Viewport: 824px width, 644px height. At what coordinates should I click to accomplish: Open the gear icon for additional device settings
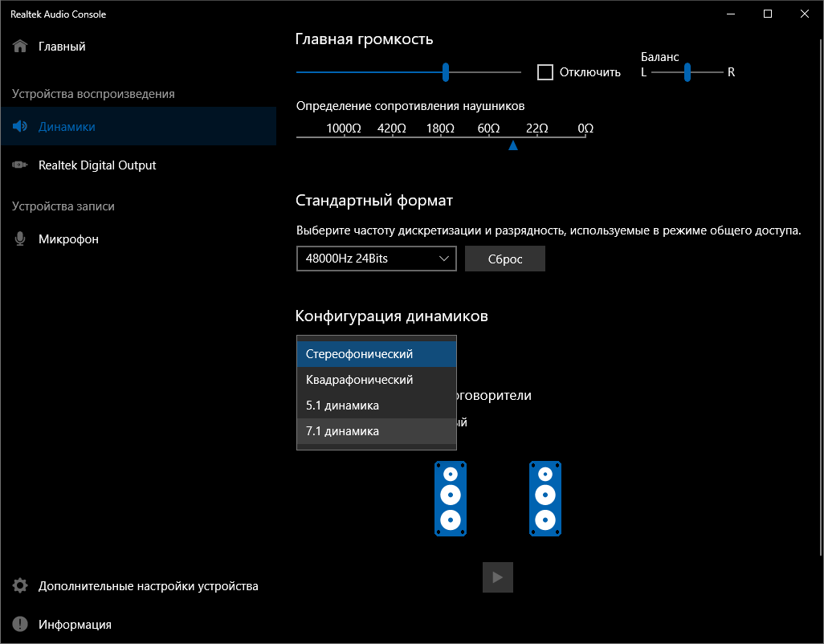(x=21, y=586)
